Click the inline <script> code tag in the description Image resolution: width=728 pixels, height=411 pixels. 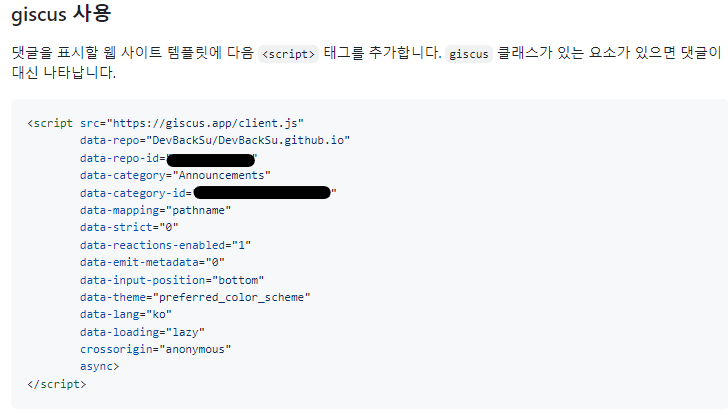[288, 54]
